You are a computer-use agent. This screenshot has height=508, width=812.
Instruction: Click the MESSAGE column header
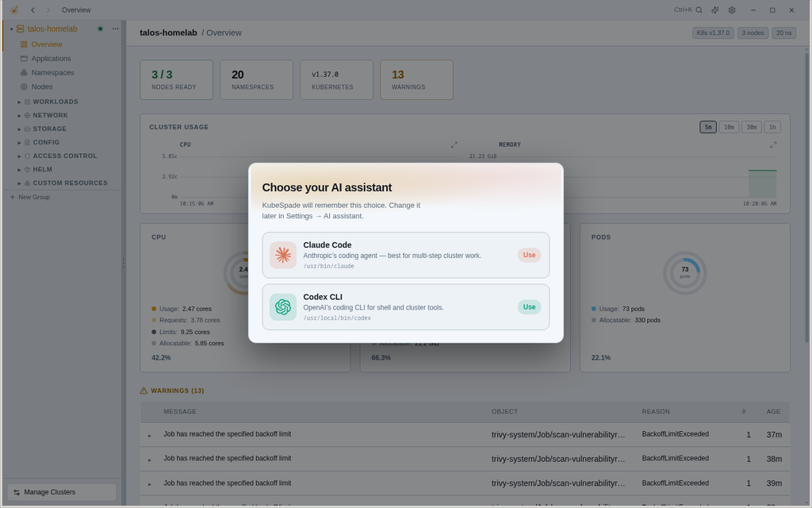[180, 412]
